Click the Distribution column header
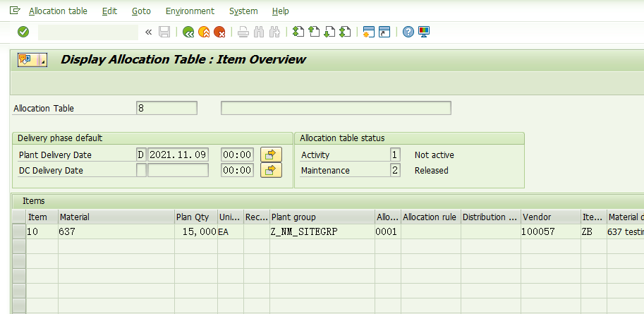Viewport: 644px width, 314px height. tap(491, 217)
